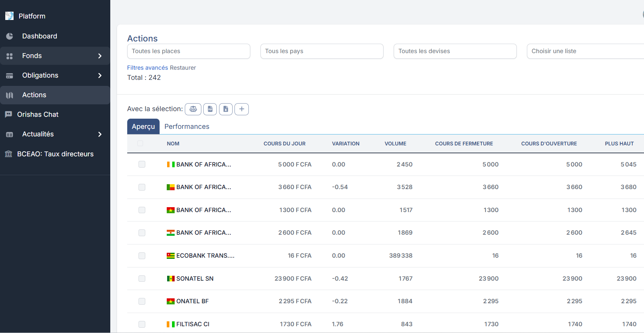Click the flag next to FILTISAC CI
The image size is (644, 333).
[171, 324]
